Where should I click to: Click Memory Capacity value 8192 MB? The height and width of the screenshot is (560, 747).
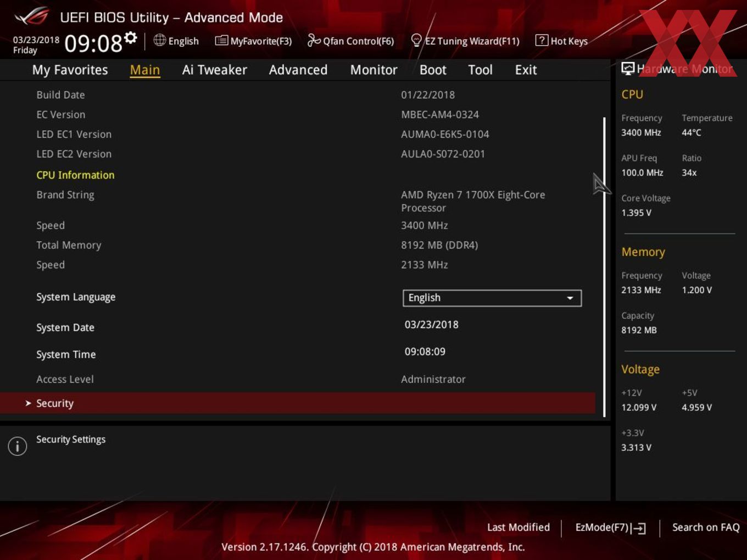639,330
